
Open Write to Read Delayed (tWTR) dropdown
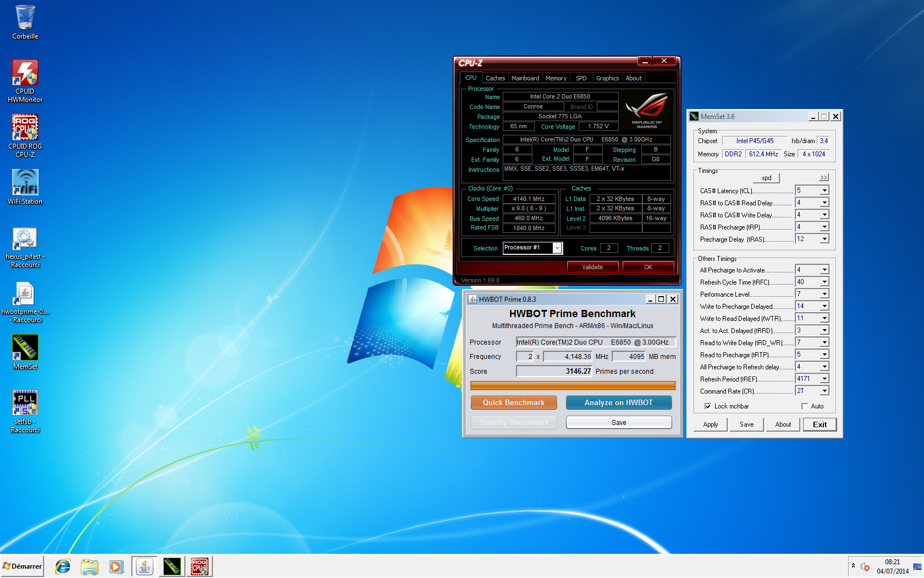[x=824, y=318]
